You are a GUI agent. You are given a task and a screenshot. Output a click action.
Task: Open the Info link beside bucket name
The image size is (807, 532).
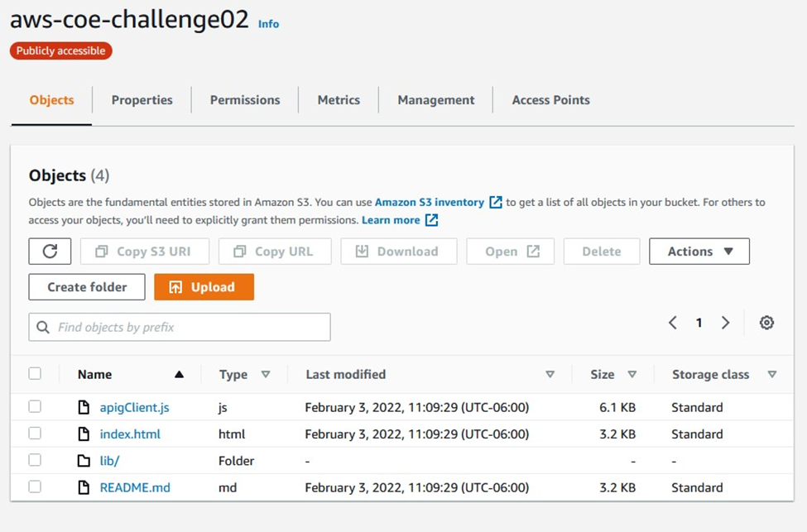pyautogui.click(x=269, y=24)
